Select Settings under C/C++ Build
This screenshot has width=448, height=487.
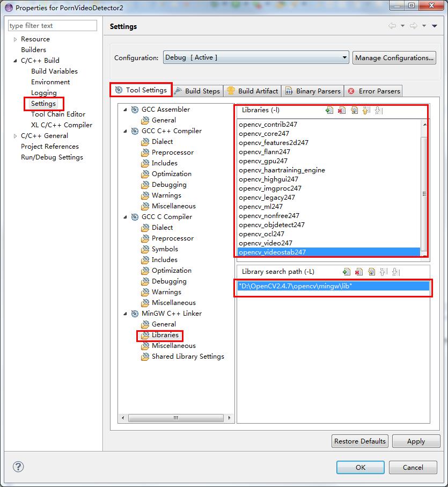click(x=43, y=104)
